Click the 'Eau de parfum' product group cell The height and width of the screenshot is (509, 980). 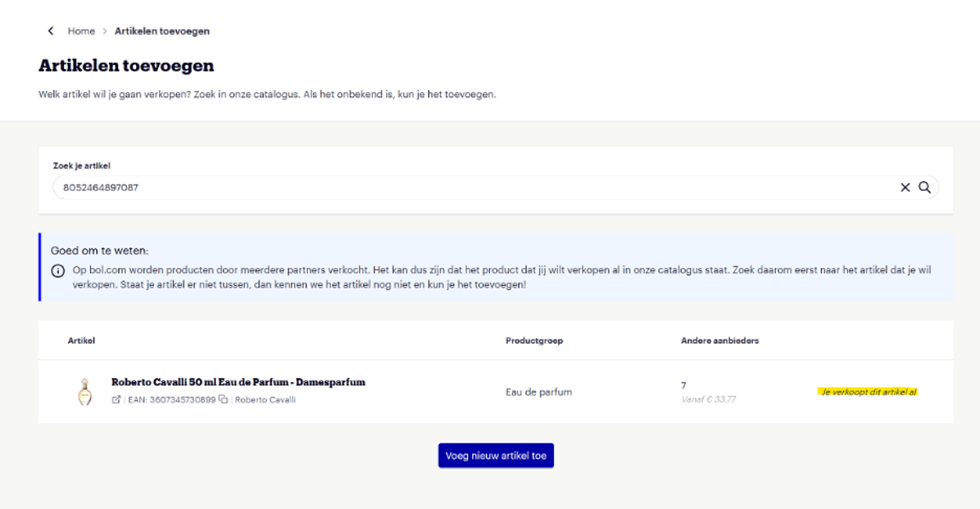538,392
